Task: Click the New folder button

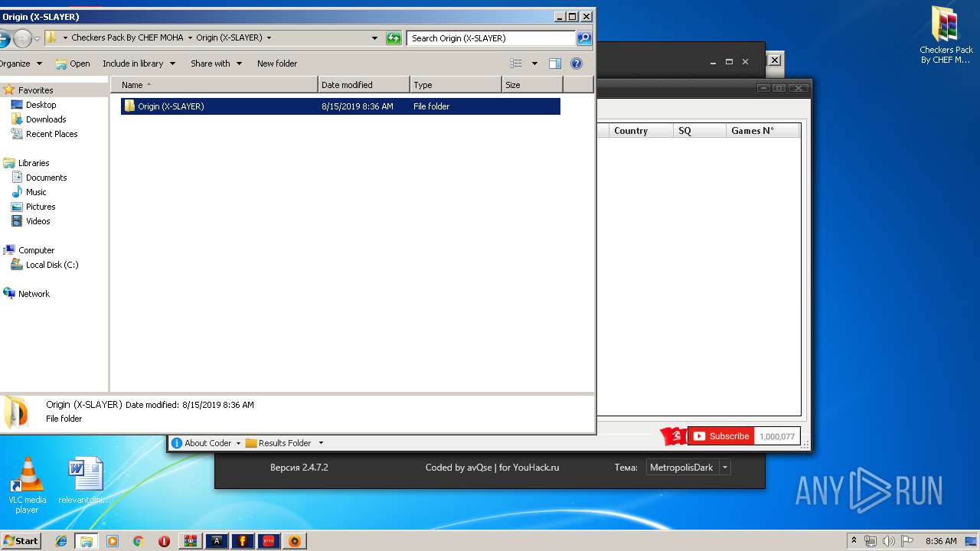Action: 277,64
